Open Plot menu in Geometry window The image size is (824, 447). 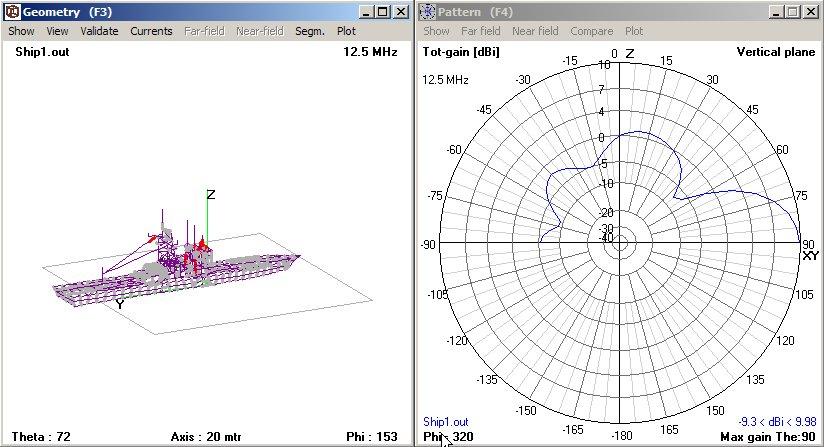[x=346, y=31]
